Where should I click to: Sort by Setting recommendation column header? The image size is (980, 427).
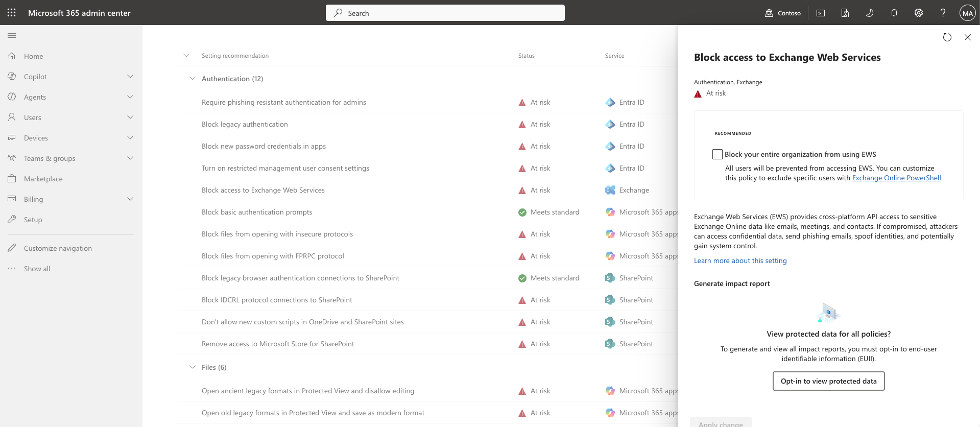coord(235,56)
